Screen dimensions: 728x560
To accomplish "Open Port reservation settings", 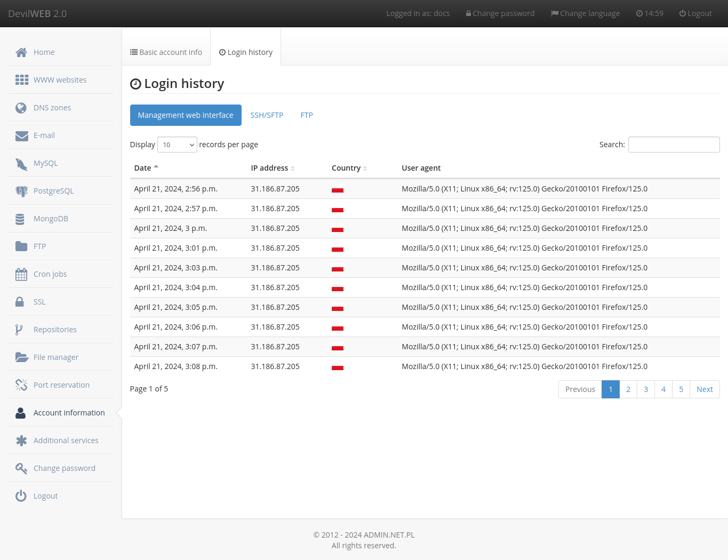I will click(61, 385).
